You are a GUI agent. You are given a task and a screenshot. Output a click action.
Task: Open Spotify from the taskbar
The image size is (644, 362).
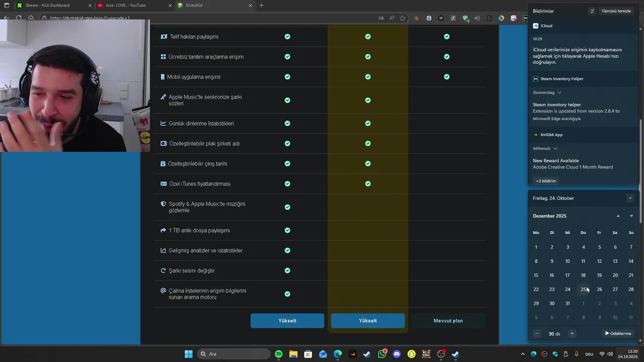pyautogui.click(x=279, y=354)
